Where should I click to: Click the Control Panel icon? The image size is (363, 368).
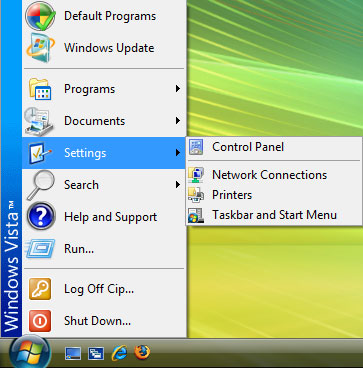[x=196, y=147]
